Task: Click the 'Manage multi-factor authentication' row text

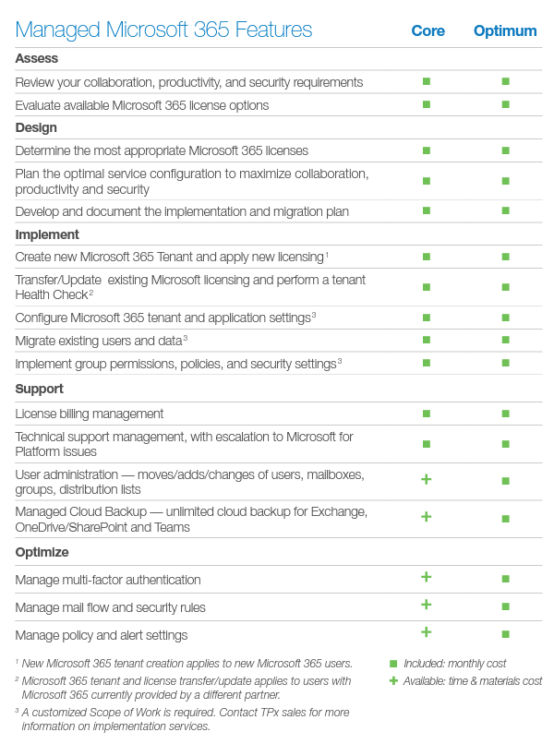Action: 108,580
